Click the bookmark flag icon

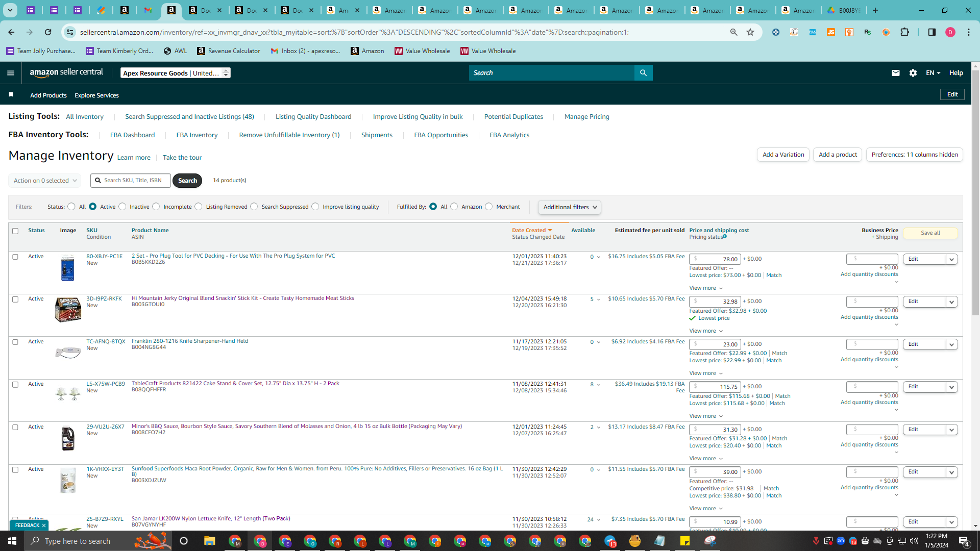tap(11, 94)
